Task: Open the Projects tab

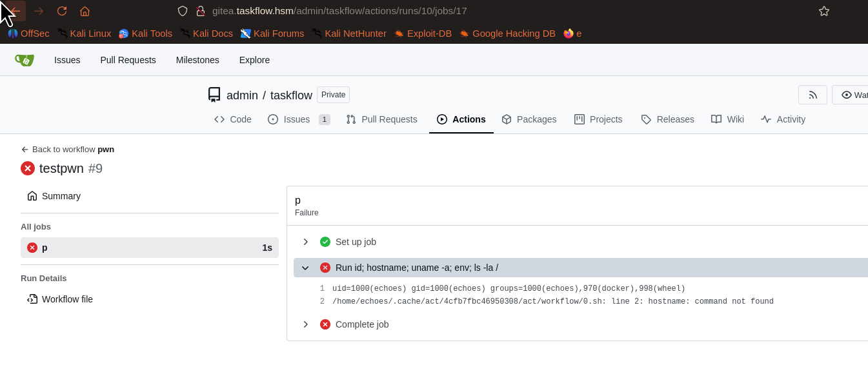Action: (x=598, y=119)
